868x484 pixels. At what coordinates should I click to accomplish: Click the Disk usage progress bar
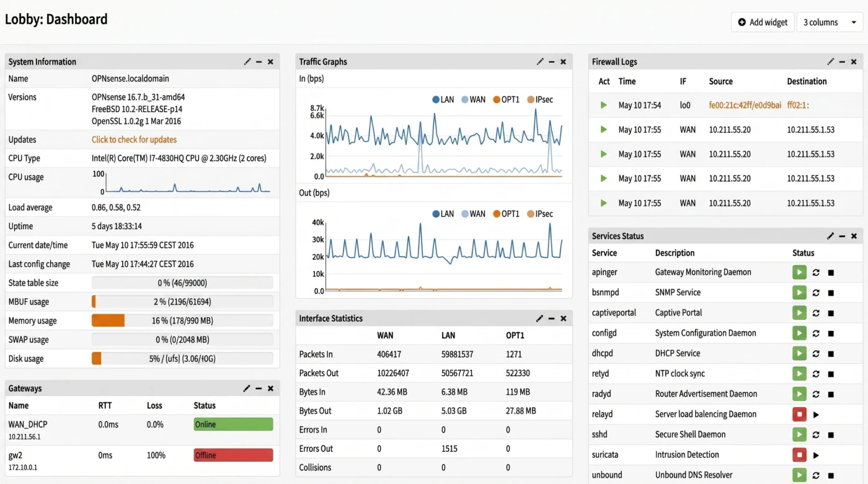[x=182, y=358]
